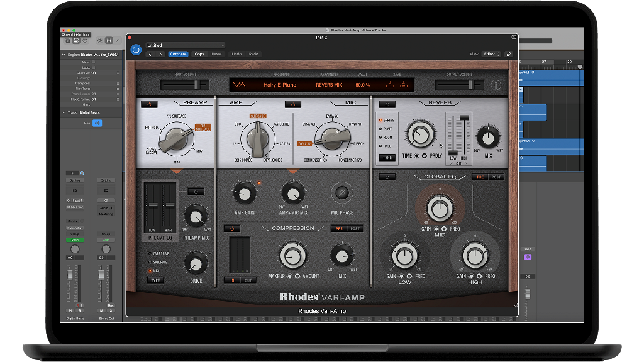Select the Plate reverb type

pyautogui.click(x=381, y=128)
